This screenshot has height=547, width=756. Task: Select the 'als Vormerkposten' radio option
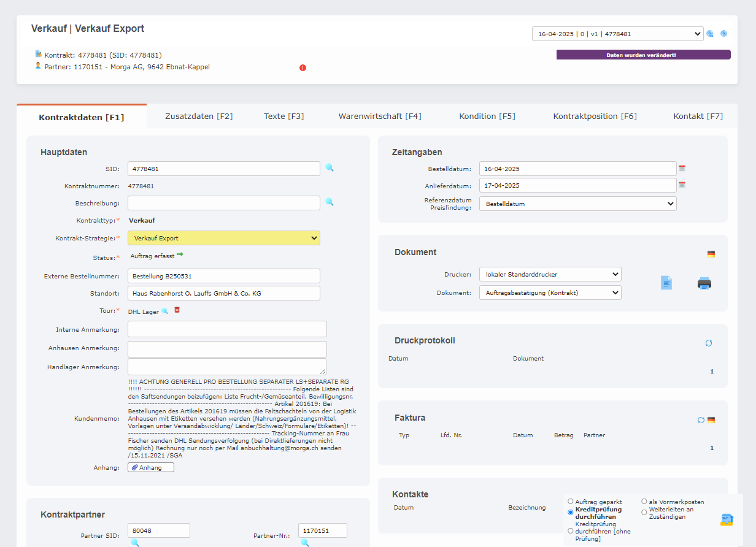(644, 502)
